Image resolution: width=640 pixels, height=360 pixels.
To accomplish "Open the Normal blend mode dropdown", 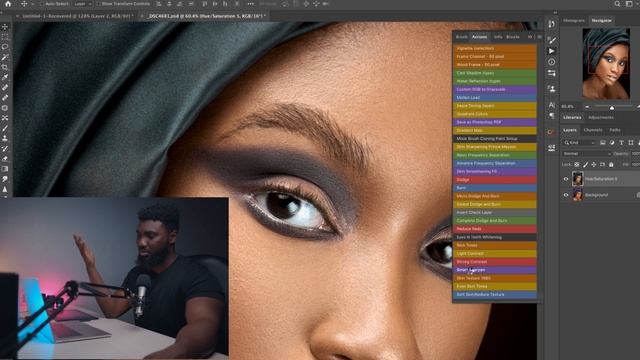I will 587,153.
